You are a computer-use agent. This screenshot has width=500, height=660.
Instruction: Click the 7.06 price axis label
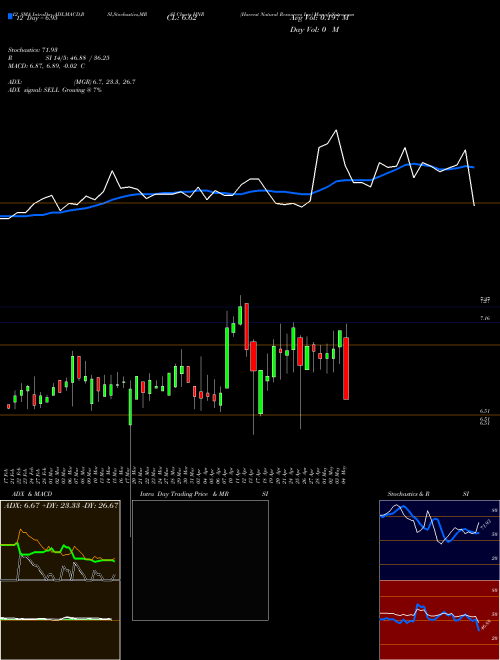[x=485, y=319]
